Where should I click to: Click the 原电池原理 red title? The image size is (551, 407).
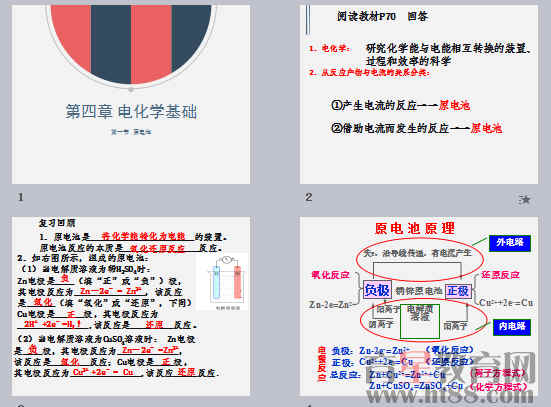415,228
